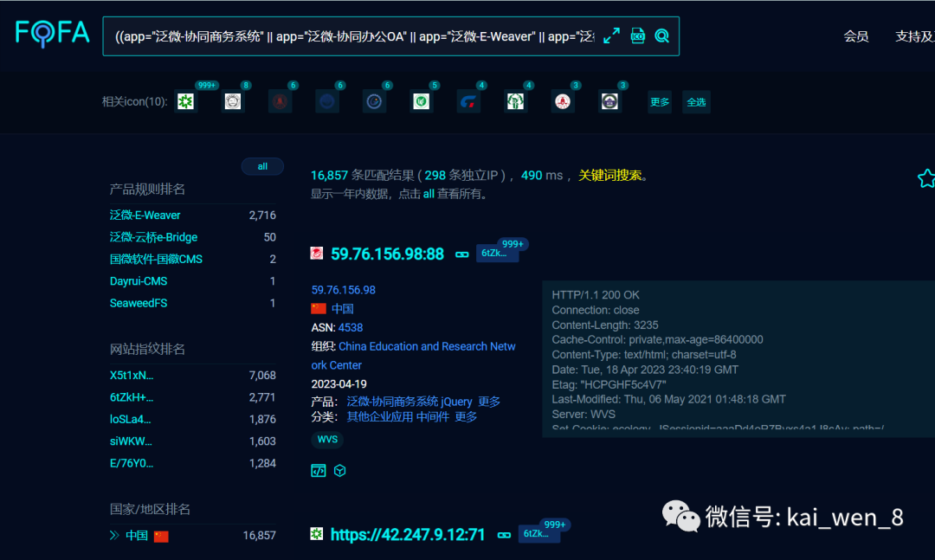Select the second related icon with count 3
Image resolution: width=935 pixels, height=560 pixels.
(x=609, y=101)
